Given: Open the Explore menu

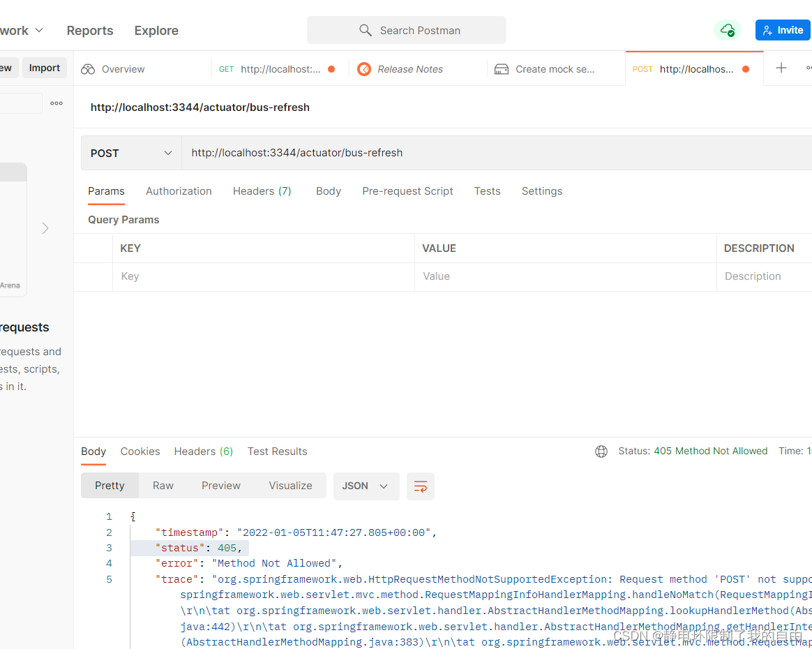Looking at the screenshot, I should point(156,31).
